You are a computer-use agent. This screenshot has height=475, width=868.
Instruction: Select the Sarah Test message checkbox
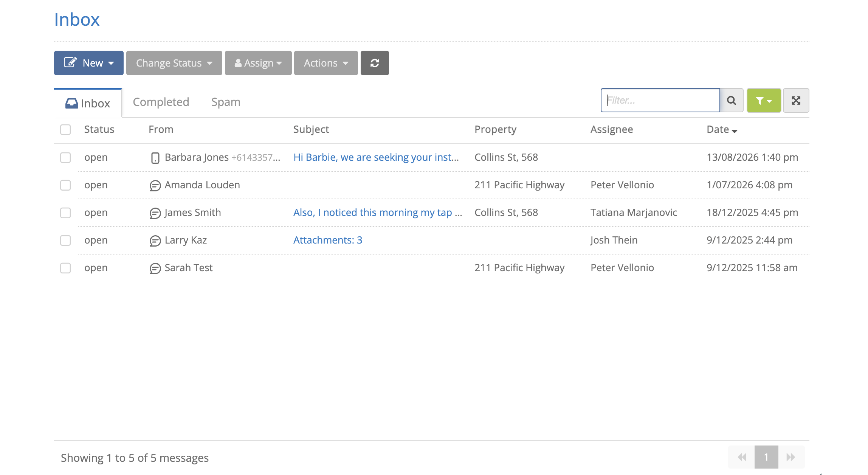coord(65,268)
